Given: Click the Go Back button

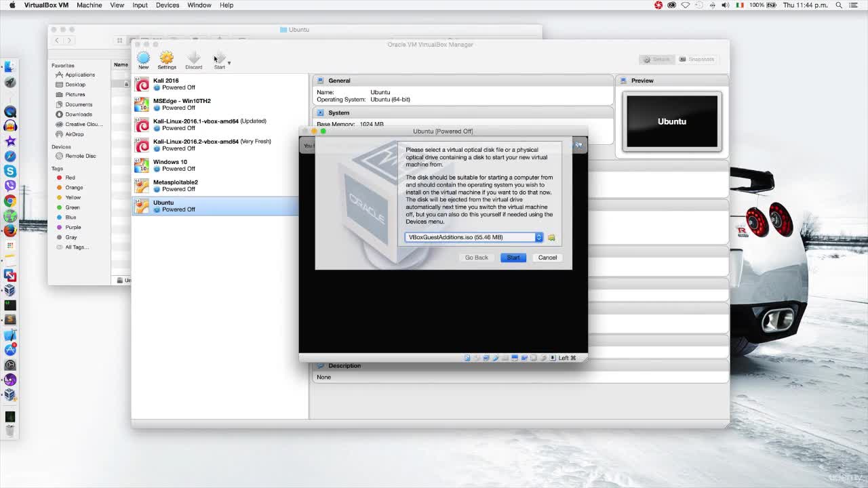Looking at the screenshot, I should coord(476,258).
